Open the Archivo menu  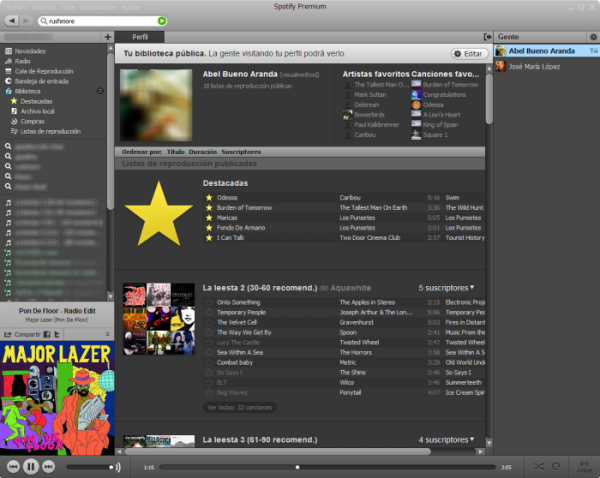16,7
